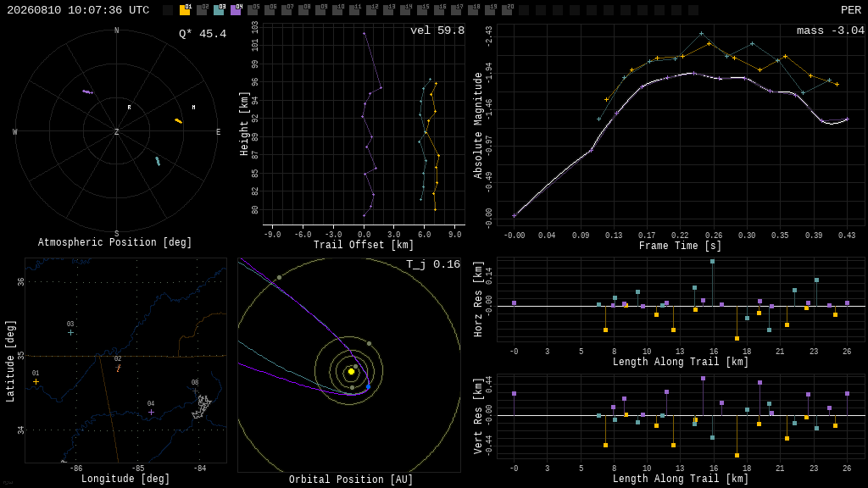Image resolution: width=868 pixels, height=488 pixels.
Task: Enable the gray station 05 box
Action: [253, 10]
